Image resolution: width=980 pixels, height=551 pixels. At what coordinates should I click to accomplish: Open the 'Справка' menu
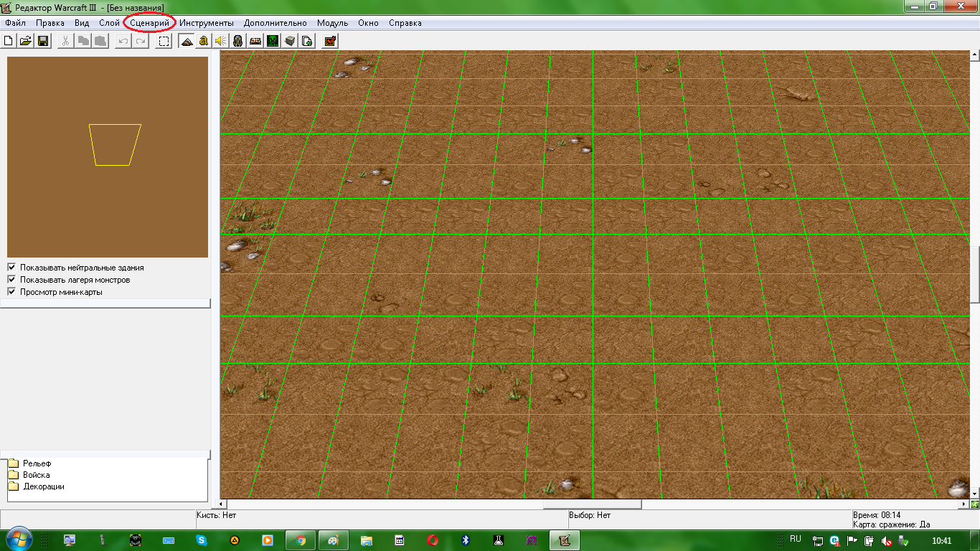405,23
